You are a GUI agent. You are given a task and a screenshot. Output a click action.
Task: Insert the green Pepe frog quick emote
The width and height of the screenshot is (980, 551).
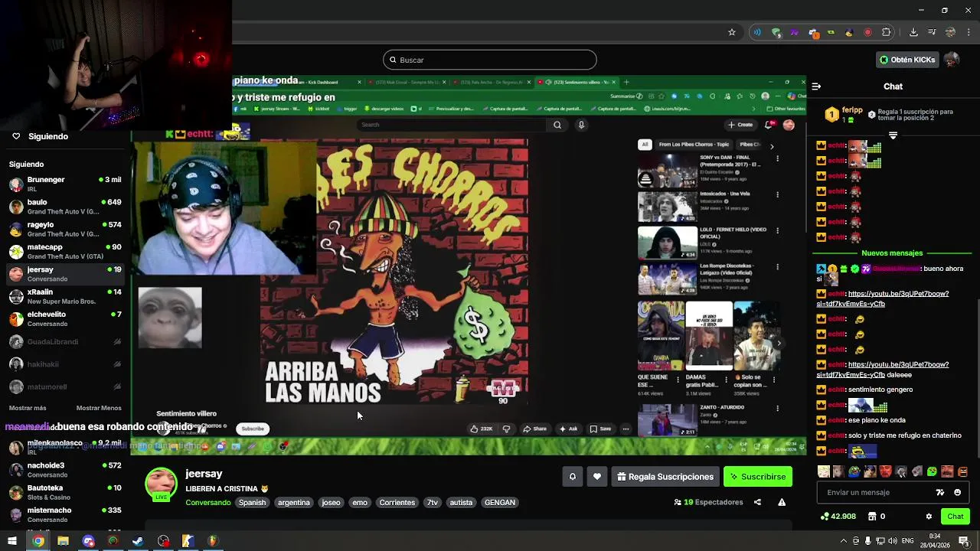point(854,471)
